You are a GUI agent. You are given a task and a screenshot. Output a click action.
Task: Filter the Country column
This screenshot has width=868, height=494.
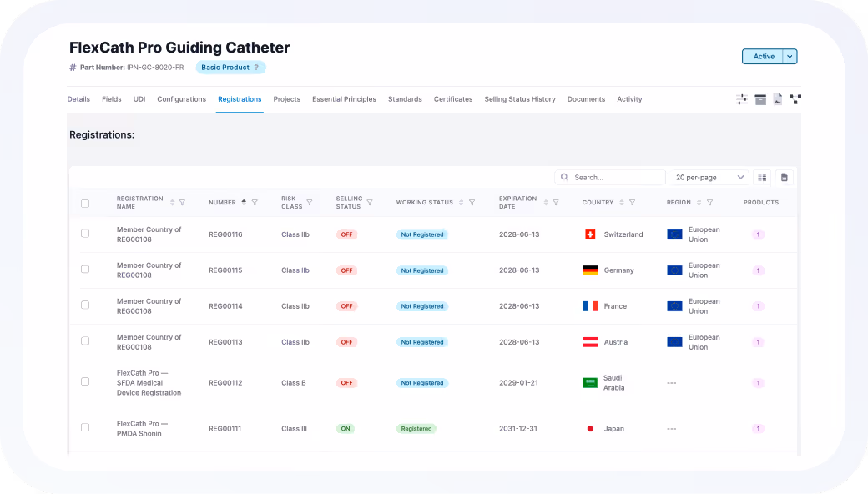click(x=632, y=203)
